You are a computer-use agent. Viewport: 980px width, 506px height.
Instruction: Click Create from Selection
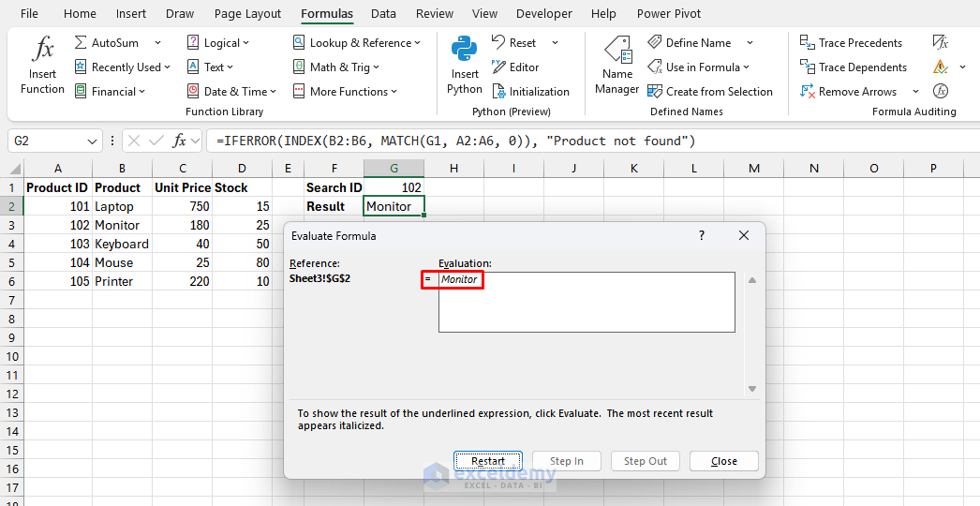(x=710, y=91)
